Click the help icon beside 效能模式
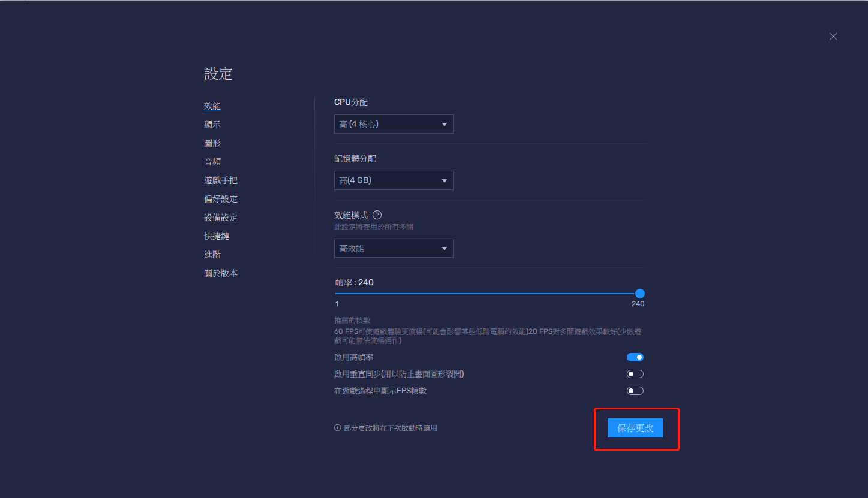The image size is (868, 498). [377, 215]
